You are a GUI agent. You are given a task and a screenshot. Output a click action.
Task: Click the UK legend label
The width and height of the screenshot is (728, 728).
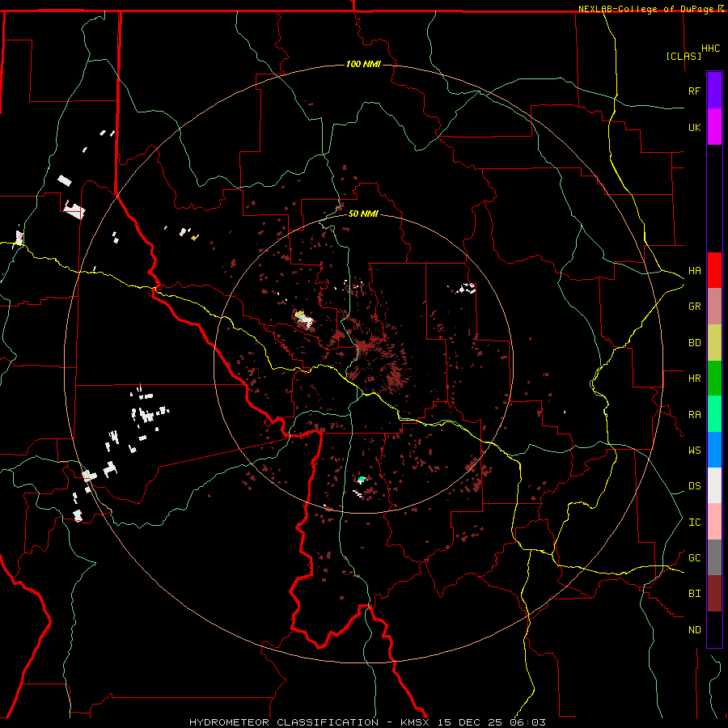[694, 127]
